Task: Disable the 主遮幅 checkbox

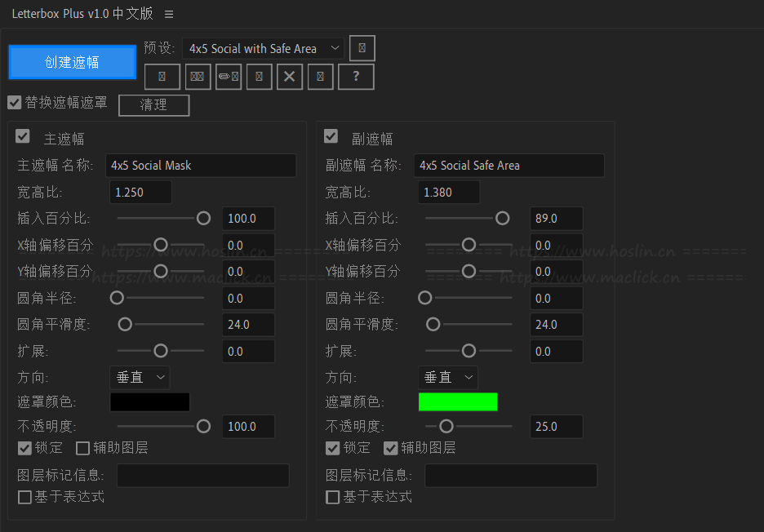Action: point(23,136)
